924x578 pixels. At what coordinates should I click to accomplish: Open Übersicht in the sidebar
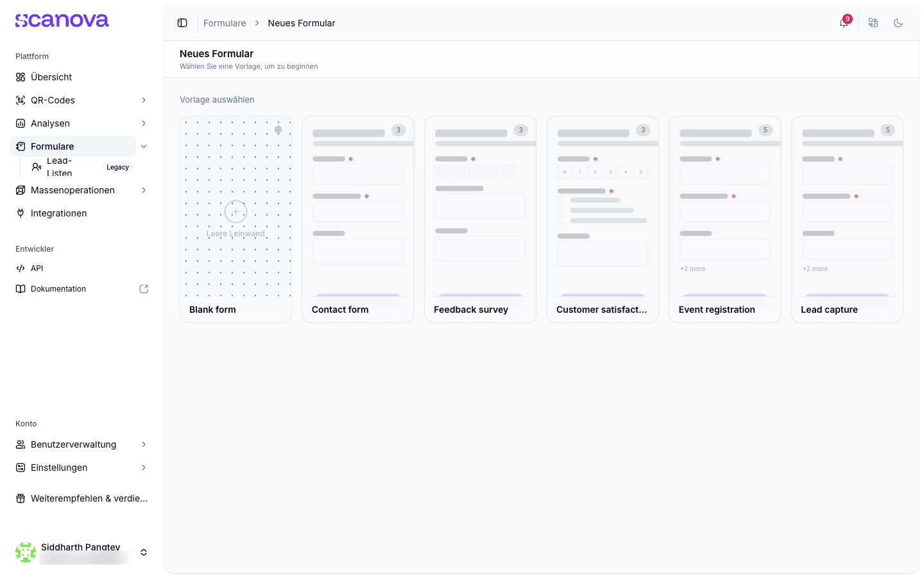[82, 77]
